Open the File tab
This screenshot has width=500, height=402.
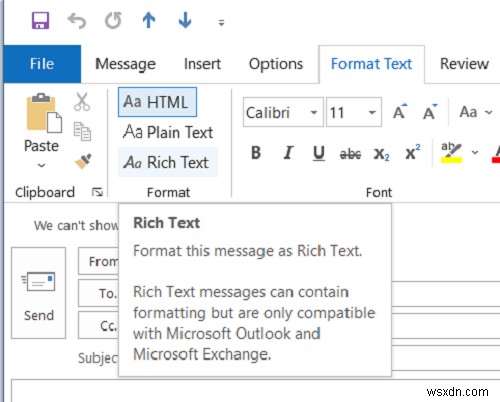[42, 64]
